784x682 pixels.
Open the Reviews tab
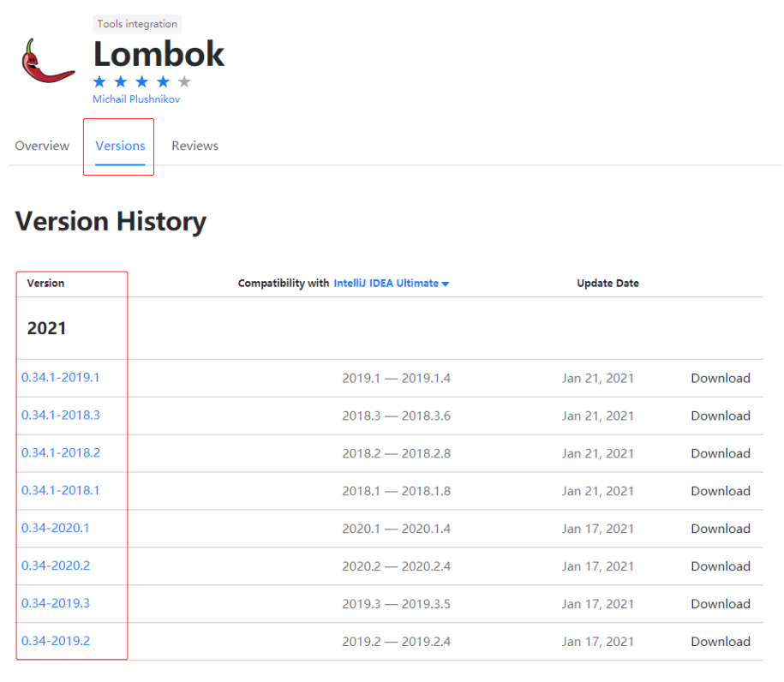point(195,146)
